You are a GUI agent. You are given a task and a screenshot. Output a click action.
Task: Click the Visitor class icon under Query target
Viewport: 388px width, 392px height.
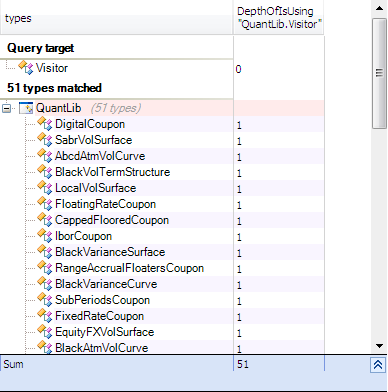tap(26, 67)
